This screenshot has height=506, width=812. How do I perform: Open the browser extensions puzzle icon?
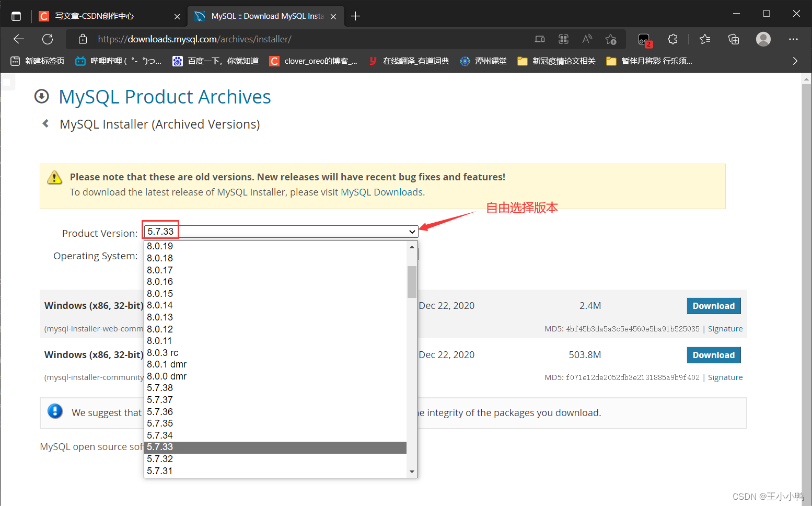click(x=672, y=39)
